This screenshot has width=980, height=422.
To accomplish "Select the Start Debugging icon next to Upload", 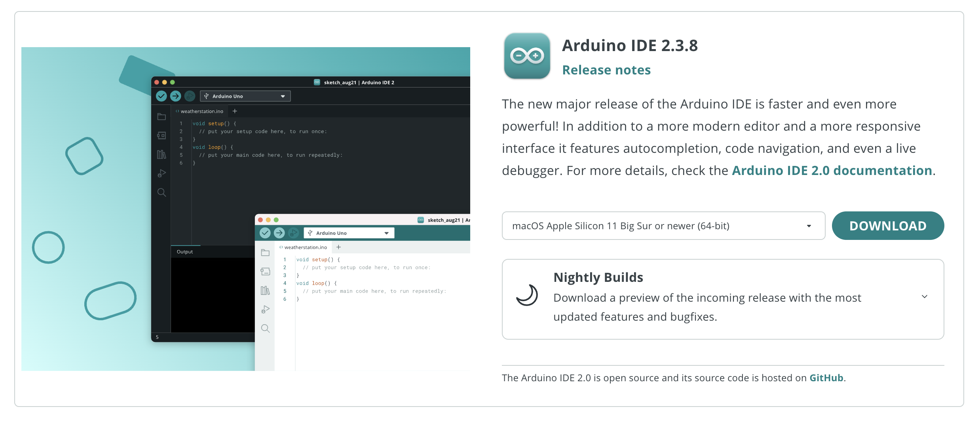I will [190, 96].
